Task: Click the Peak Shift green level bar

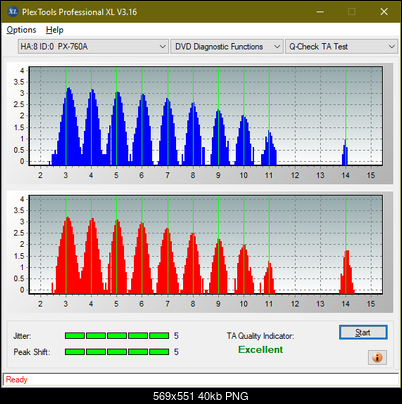Action: tap(117, 352)
